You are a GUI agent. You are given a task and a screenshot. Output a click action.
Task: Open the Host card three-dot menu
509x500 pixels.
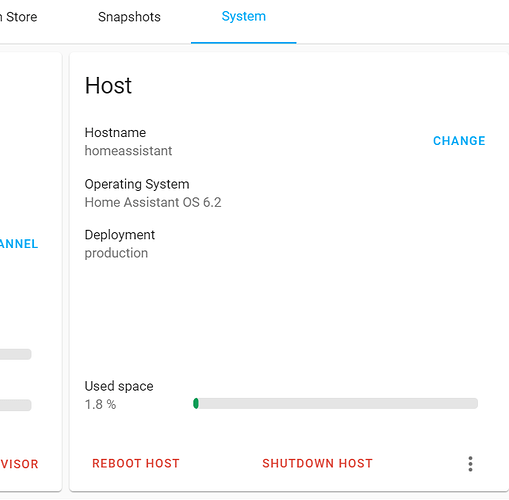(470, 464)
